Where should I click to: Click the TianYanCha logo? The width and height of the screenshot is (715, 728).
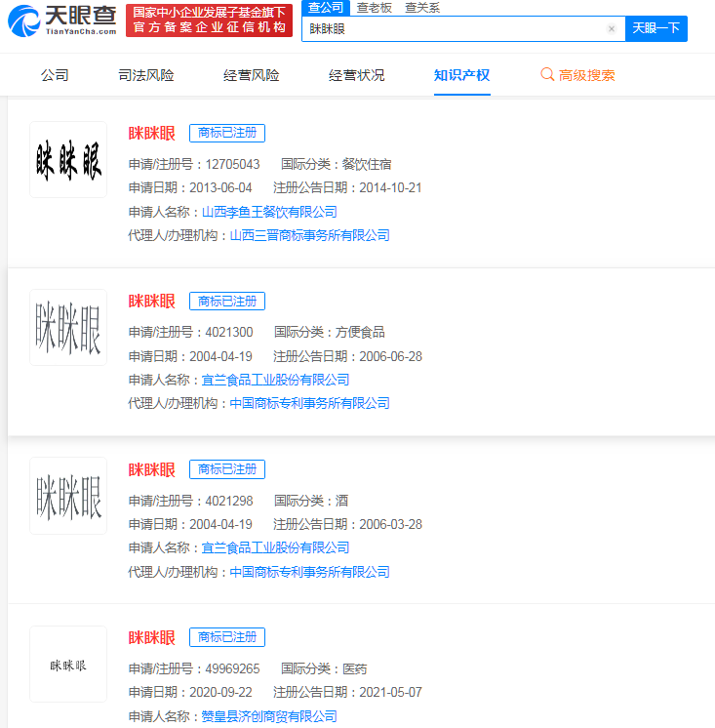[62, 20]
